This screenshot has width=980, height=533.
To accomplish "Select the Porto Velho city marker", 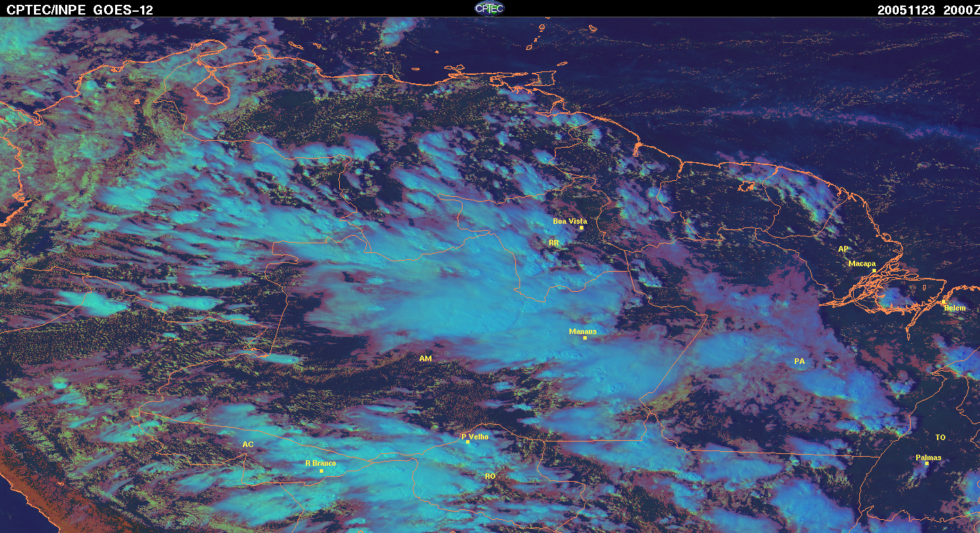I will 468,442.
